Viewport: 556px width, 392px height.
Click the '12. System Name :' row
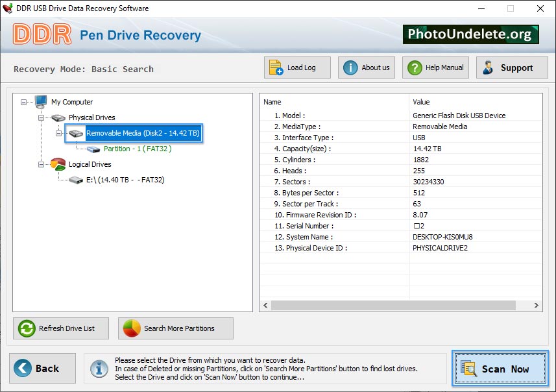click(401, 237)
